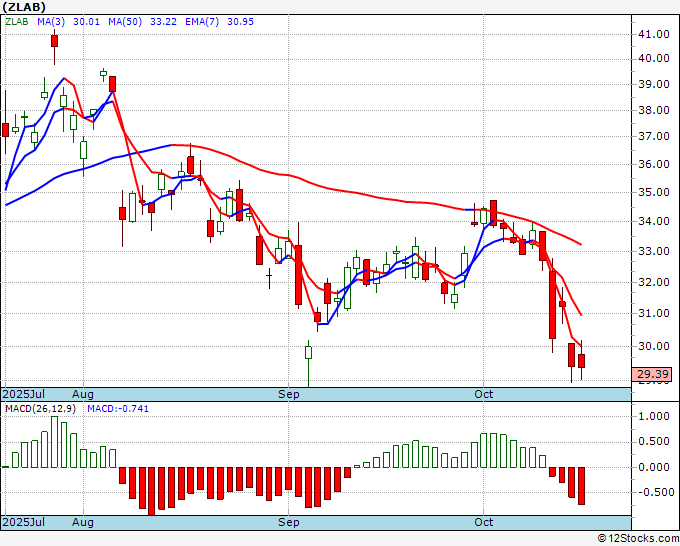This screenshot has width=680, height=546.
Task: Click 2025Jul on the price chart date axis
Action: (x=24, y=394)
